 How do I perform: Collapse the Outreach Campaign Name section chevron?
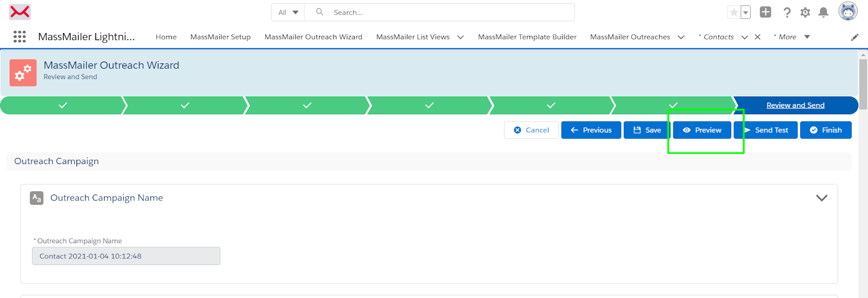[x=822, y=198]
